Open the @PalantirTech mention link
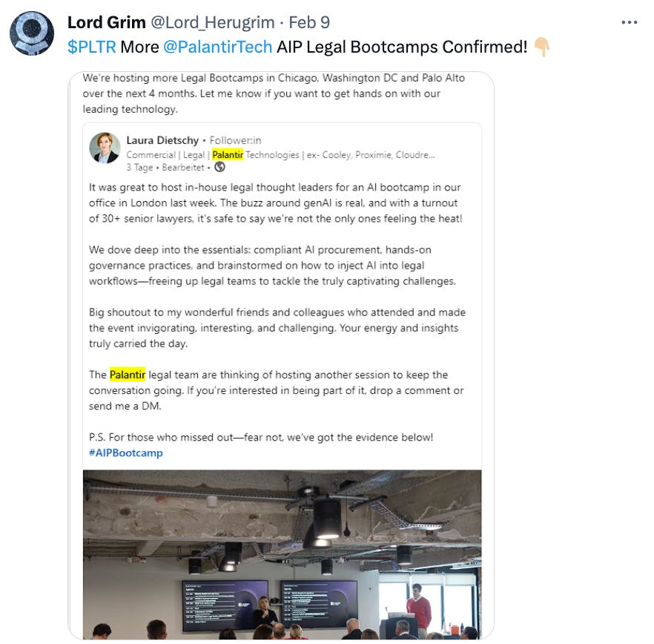 [217, 47]
